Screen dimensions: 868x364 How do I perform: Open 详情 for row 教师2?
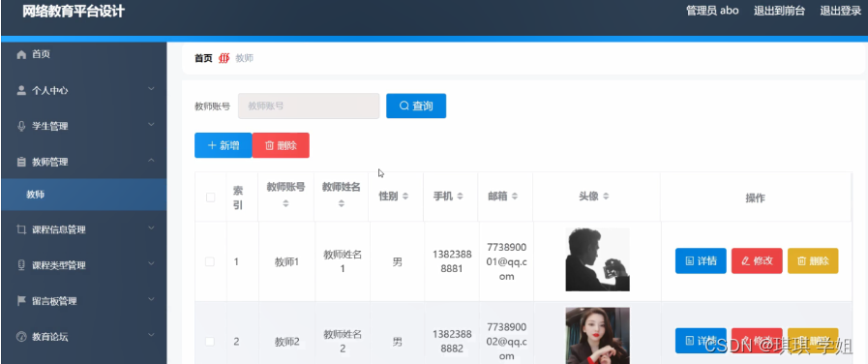[701, 340]
